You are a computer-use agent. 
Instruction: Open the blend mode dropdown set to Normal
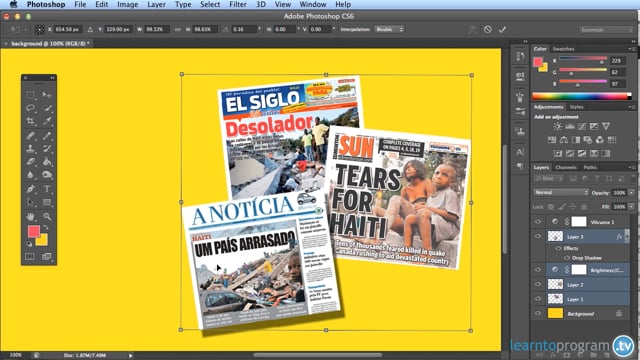(561, 192)
